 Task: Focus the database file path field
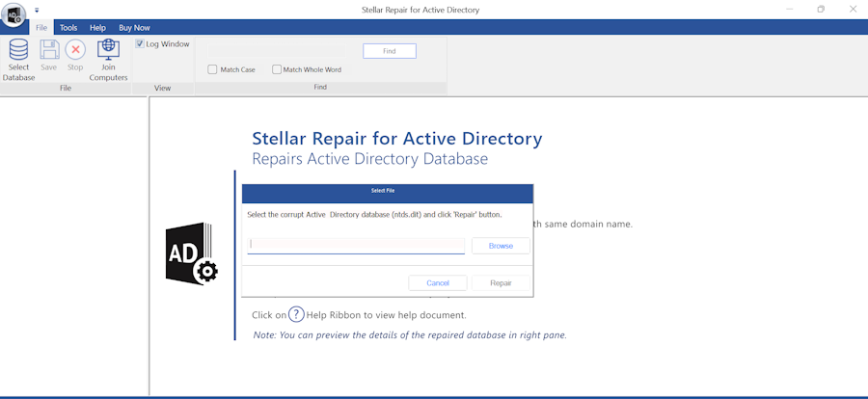356,246
